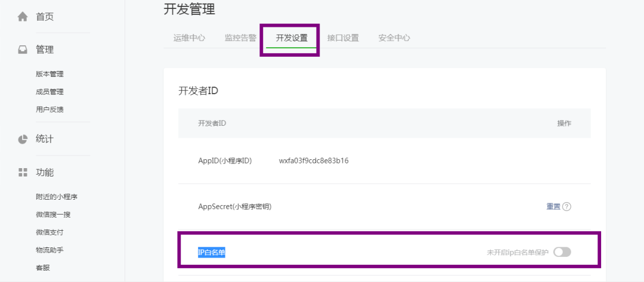Open 用户反馈 in the sidebar
Image resolution: width=644 pixels, height=282 pixels.
[49, 110]
